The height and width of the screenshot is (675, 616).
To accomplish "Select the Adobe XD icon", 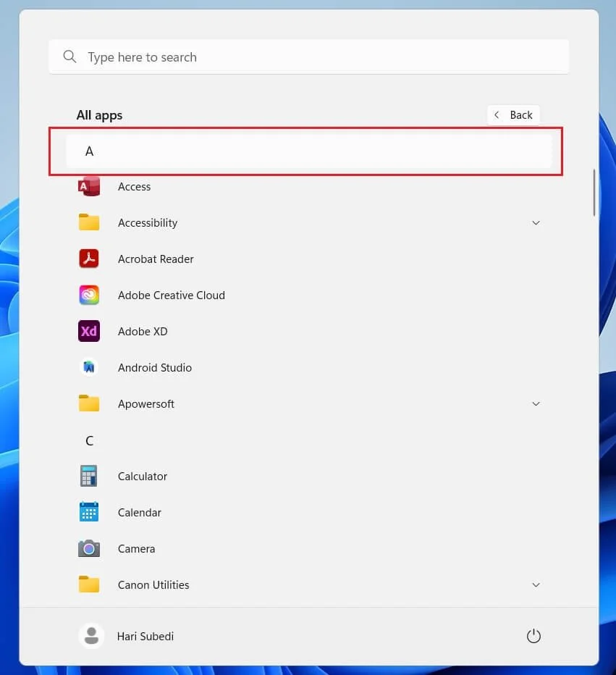I will tap(88, 331).
